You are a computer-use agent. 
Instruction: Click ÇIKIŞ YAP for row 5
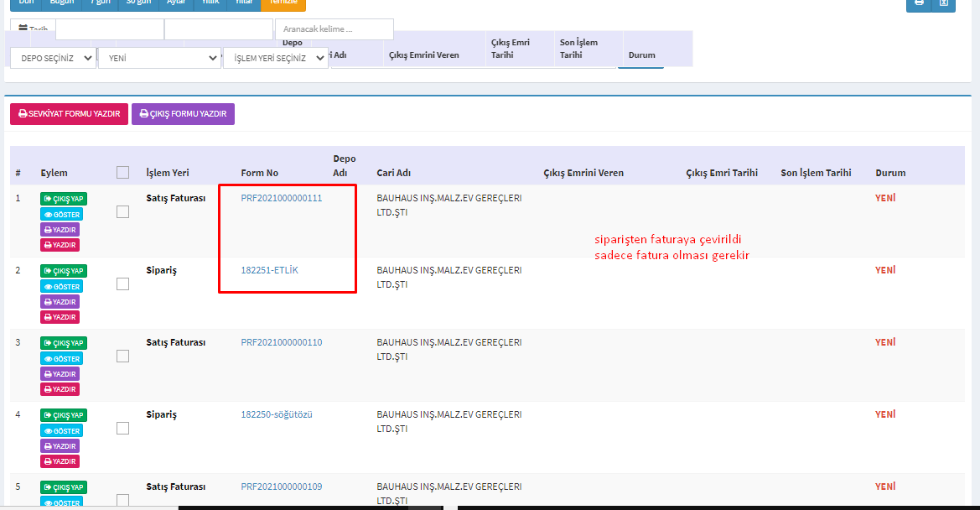pos(63,487)
